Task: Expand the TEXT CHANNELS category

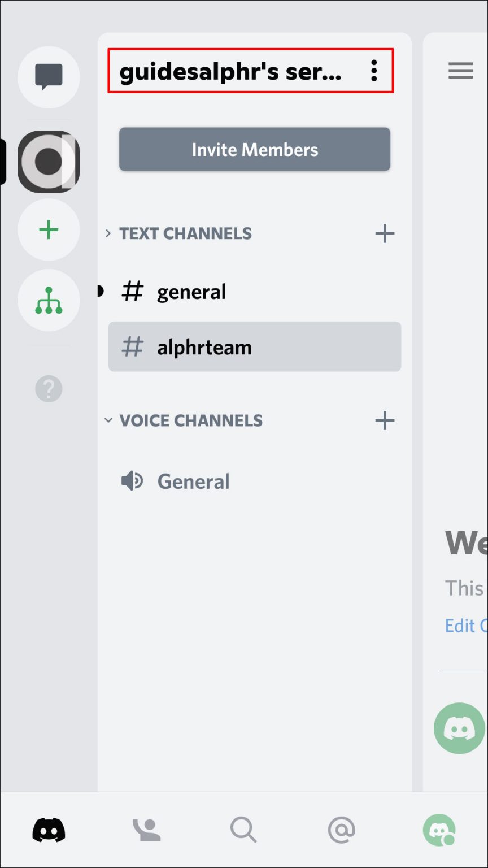Action: (109, 233)
